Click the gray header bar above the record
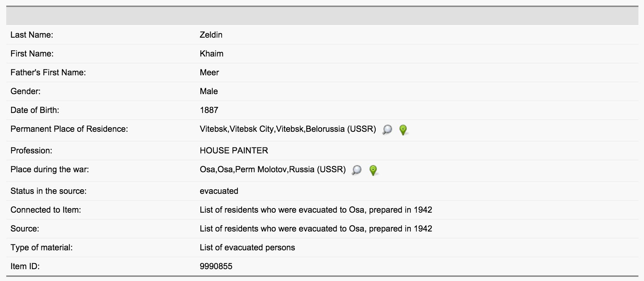This screenshot has height=281, width=644. click(x=322, y=16)
